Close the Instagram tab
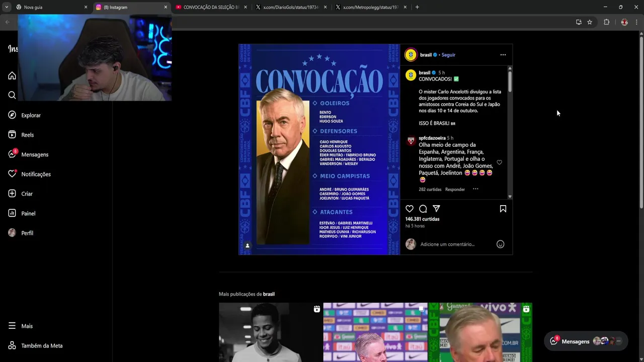 click(166, 7)
